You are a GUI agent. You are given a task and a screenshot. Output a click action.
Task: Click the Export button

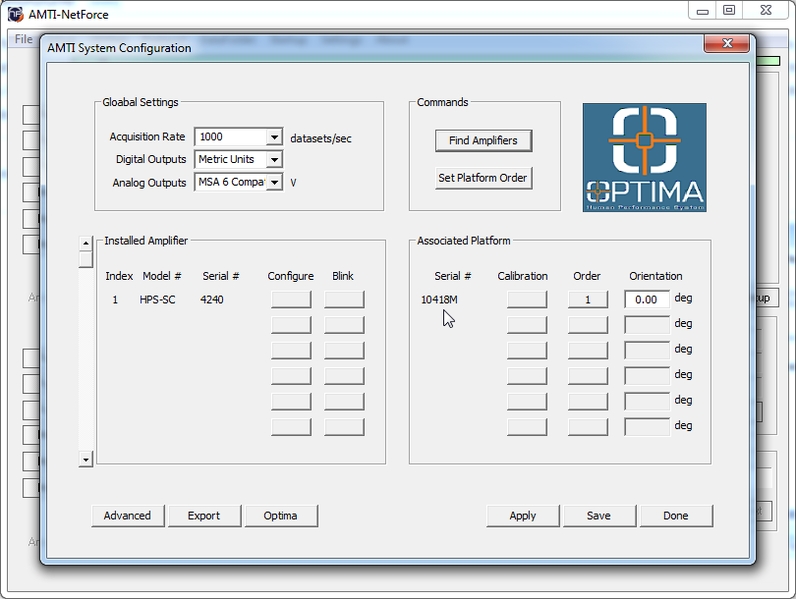coord(203,516)
